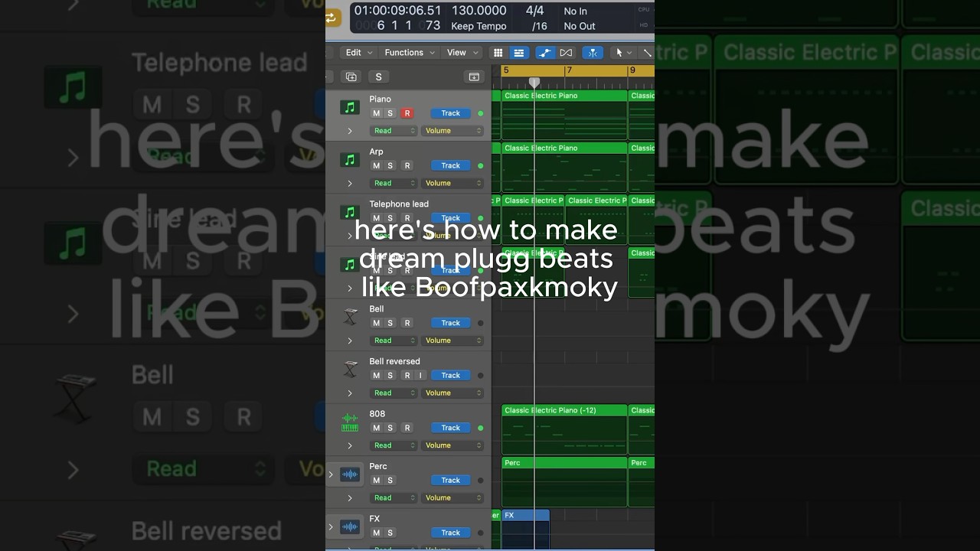Toggle the Piano track green power dot
The image size is (980, 551).
481,113
